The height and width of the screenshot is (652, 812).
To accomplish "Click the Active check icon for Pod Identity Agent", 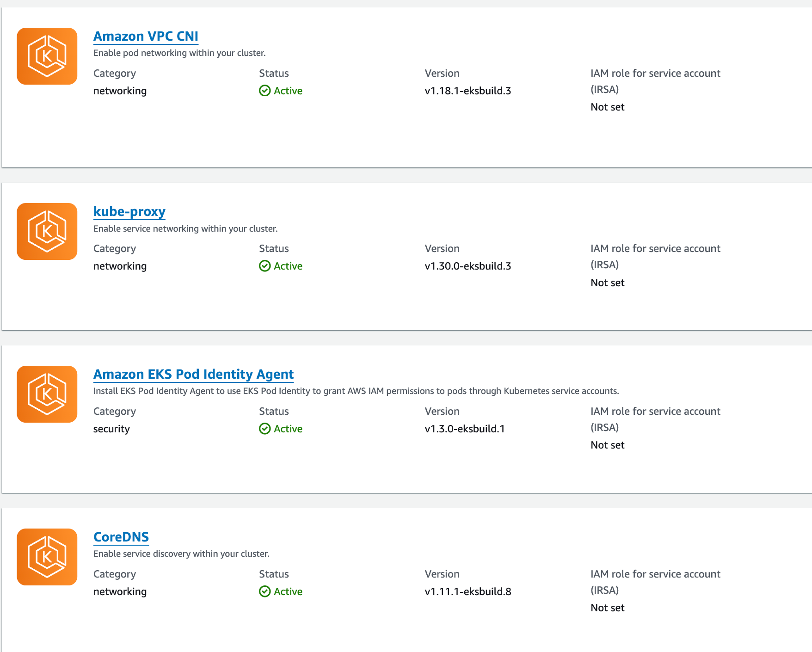I will tap(265, 429).
